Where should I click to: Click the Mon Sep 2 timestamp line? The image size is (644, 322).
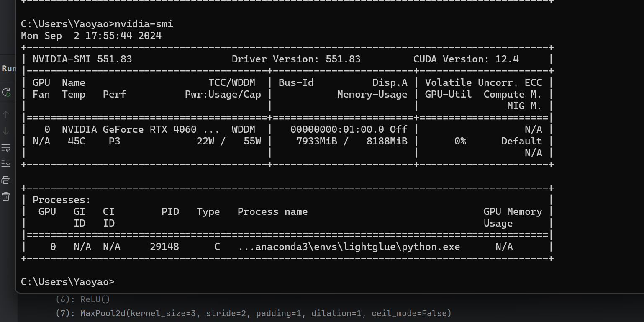coord(91,36)
